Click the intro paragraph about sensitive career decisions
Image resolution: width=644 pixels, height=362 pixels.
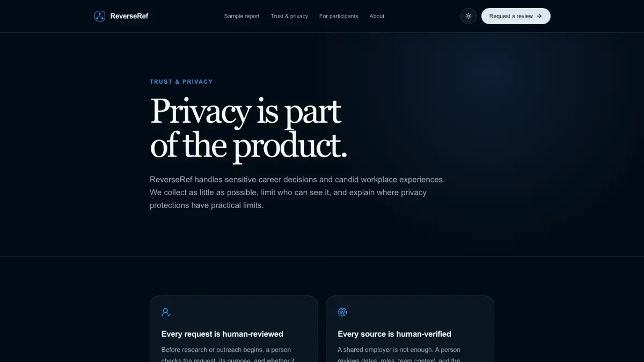297,192
